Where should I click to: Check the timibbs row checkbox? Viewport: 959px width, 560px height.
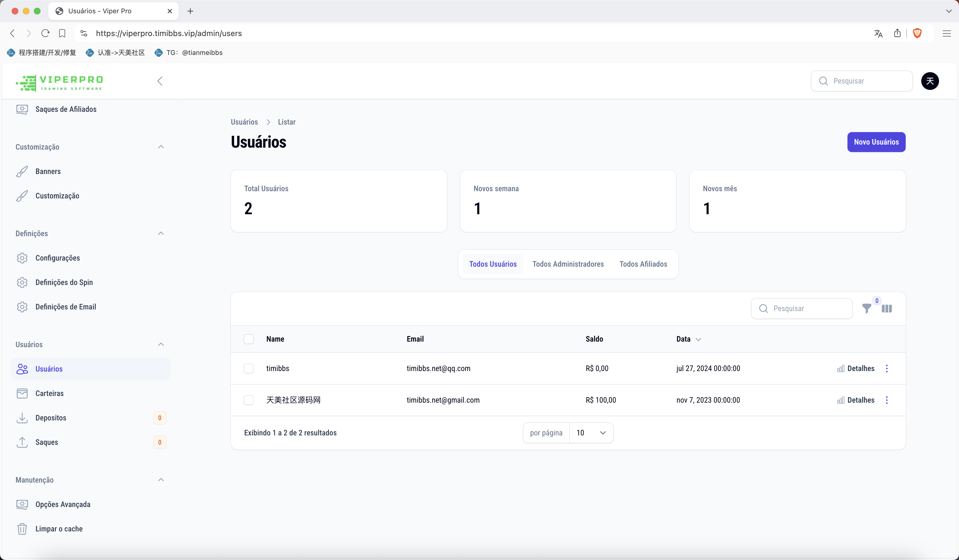(249, 369)
